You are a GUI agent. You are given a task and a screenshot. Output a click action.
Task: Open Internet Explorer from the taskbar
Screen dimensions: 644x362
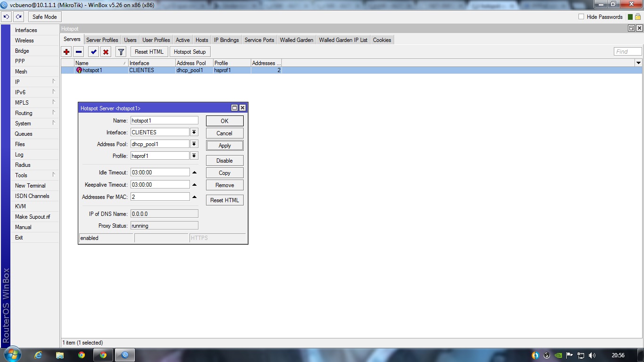point(38,355)
